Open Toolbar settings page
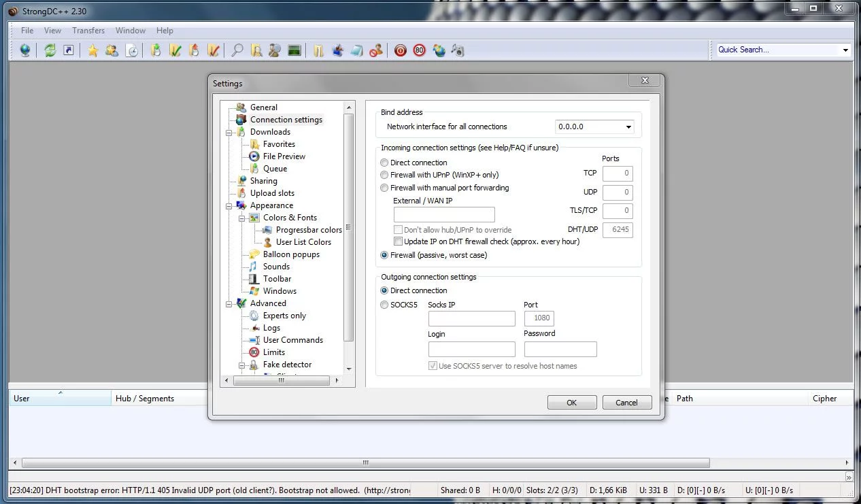Screen dimensions: 861x504 (x=277, y=279)
